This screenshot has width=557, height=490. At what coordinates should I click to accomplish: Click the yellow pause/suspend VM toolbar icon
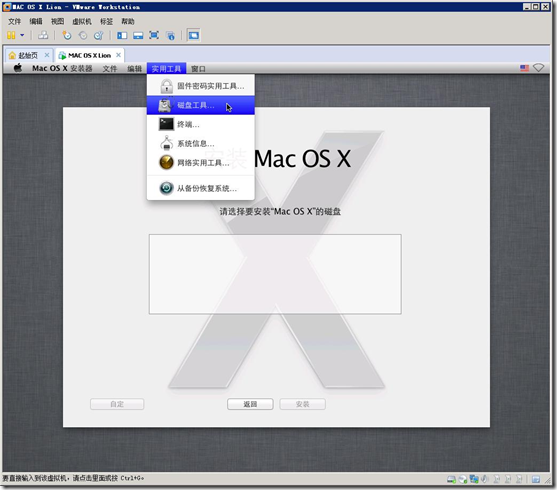coord(11,35)
